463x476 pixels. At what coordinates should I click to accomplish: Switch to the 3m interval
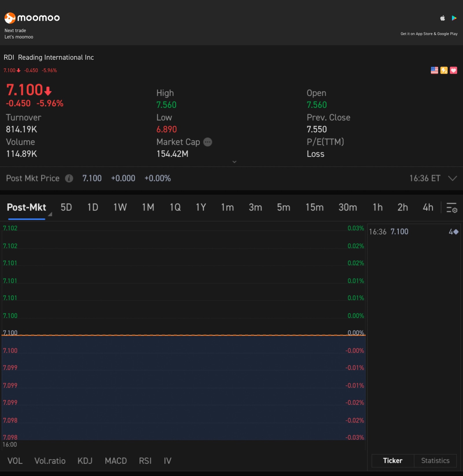(x=256, y=207)
